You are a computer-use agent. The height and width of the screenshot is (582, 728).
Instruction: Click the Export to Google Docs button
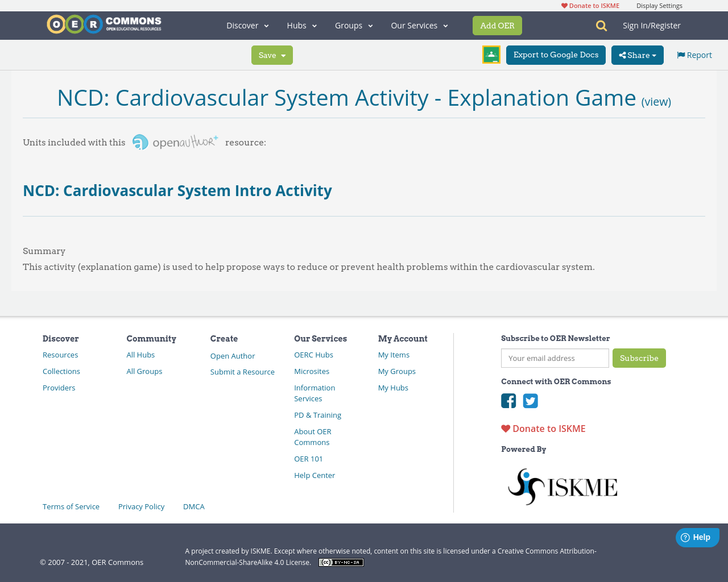point(556,55)
